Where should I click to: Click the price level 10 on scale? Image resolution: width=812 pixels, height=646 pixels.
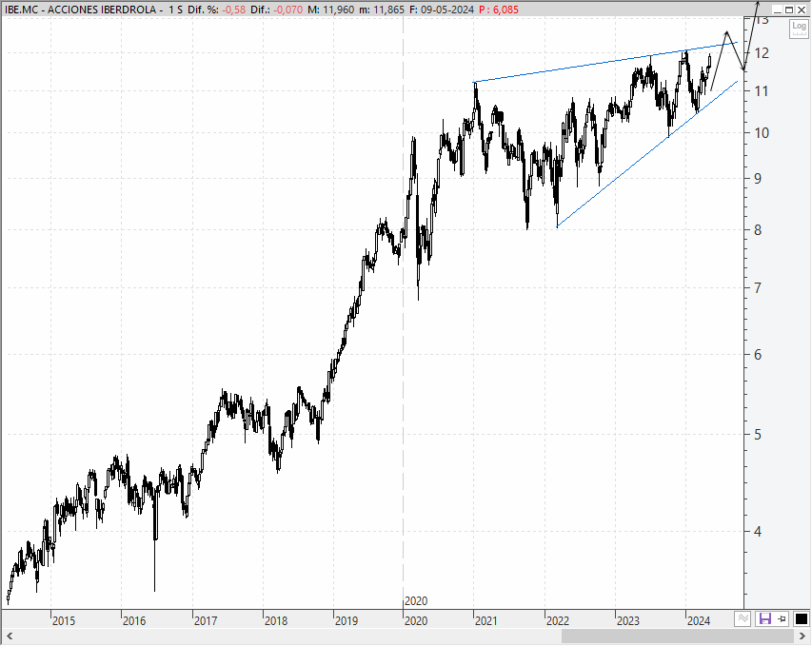pyautogui.click(x=762, y=133)
